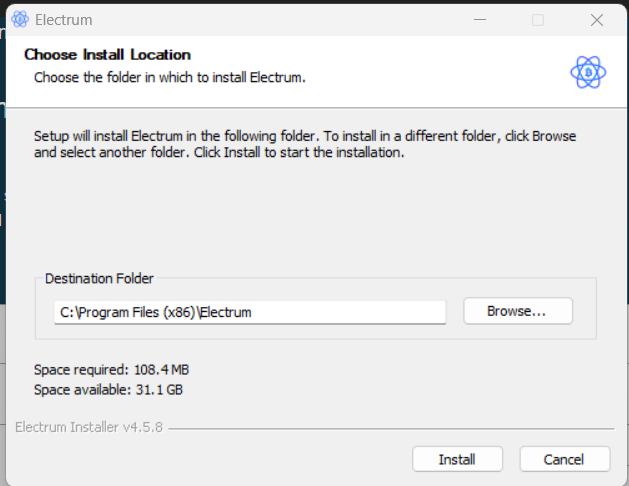This screenshot has width=629, height=486.
Task: Click the Electrum Installer v4.5.8 label
Action: click(89, 428)
